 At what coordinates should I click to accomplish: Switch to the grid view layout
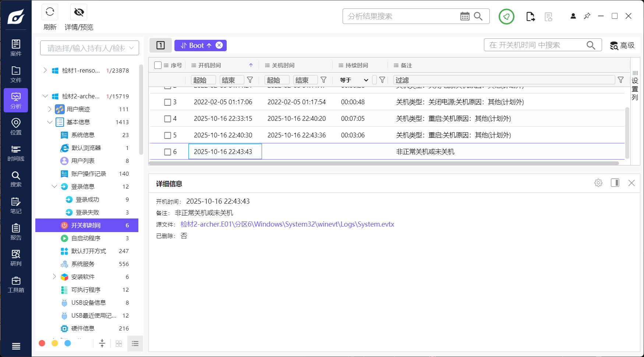pyautogui.click(x=118, y=343)
